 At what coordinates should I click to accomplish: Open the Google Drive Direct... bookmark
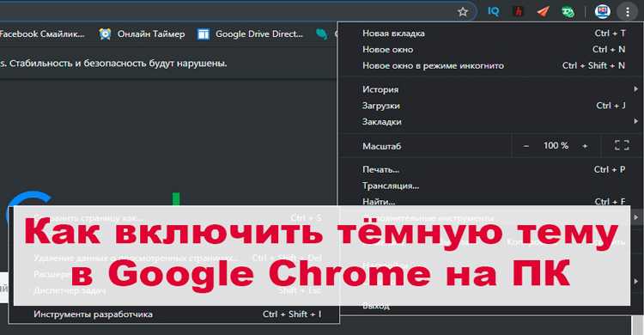[x=251, y=34]
